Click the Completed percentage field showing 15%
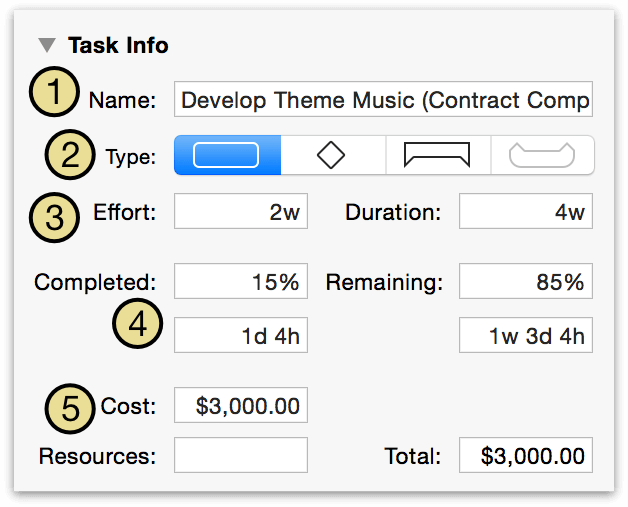 pyautogui.click(x=241, y=281)
